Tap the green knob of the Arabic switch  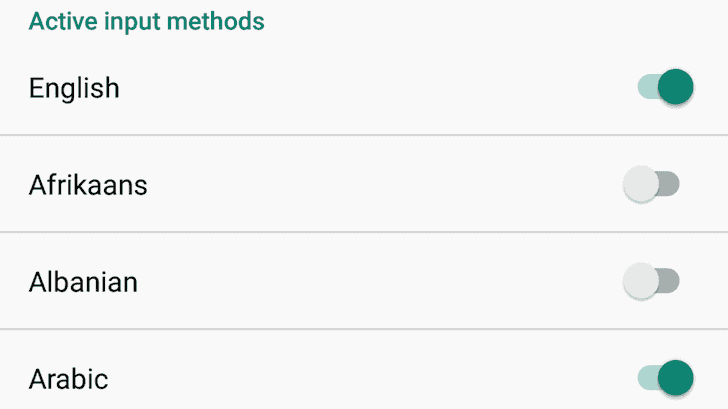point(676,379)
